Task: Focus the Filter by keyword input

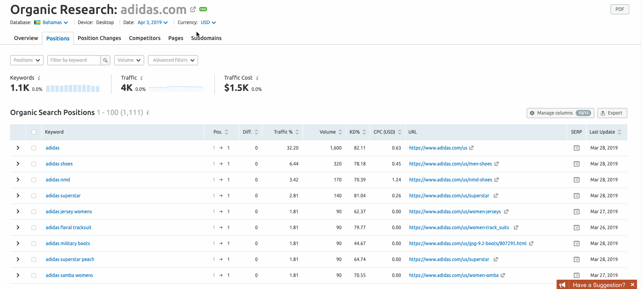Action: coord(74,60)
